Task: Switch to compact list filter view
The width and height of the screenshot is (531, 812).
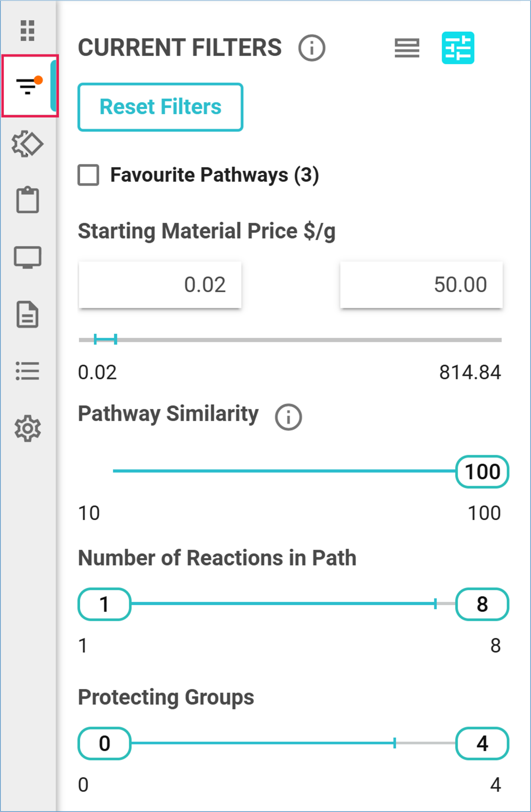Action: [407, 48]
